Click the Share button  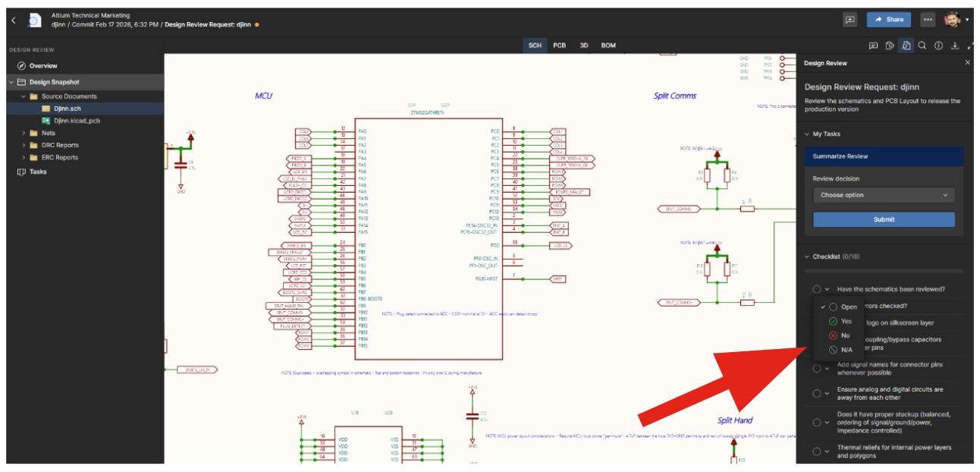(888, 20)
